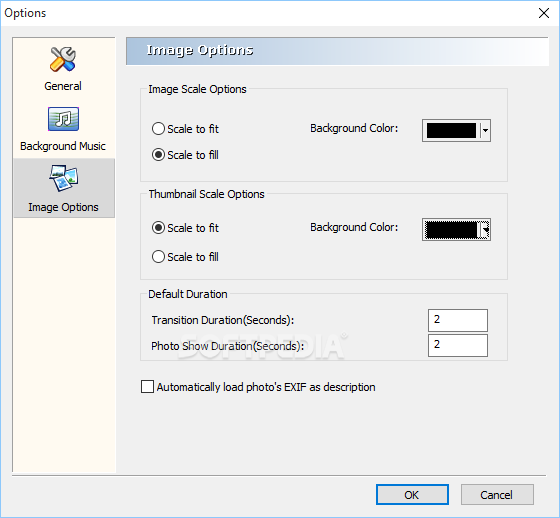Confirm settings with the OK button
The height and width of the screenshot is (518, 560).
click(412, 495)
